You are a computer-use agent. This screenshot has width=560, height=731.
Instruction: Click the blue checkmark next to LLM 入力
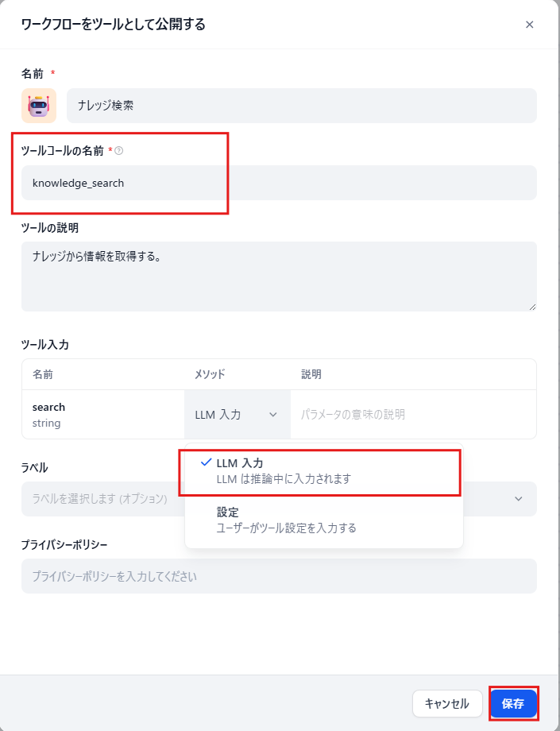[207, 462]
